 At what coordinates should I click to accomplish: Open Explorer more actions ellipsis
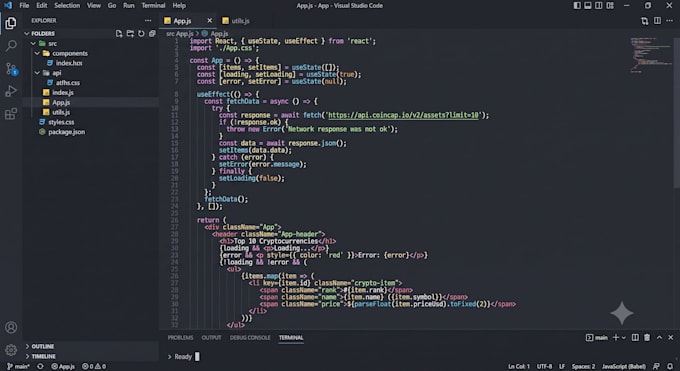148,20
